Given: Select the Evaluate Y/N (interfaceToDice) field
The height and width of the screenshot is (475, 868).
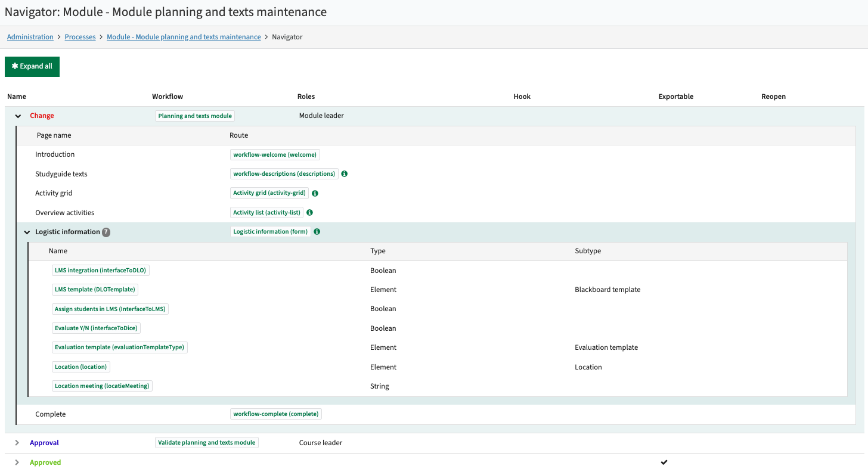Looking at the screenshot, I should 97,328.
